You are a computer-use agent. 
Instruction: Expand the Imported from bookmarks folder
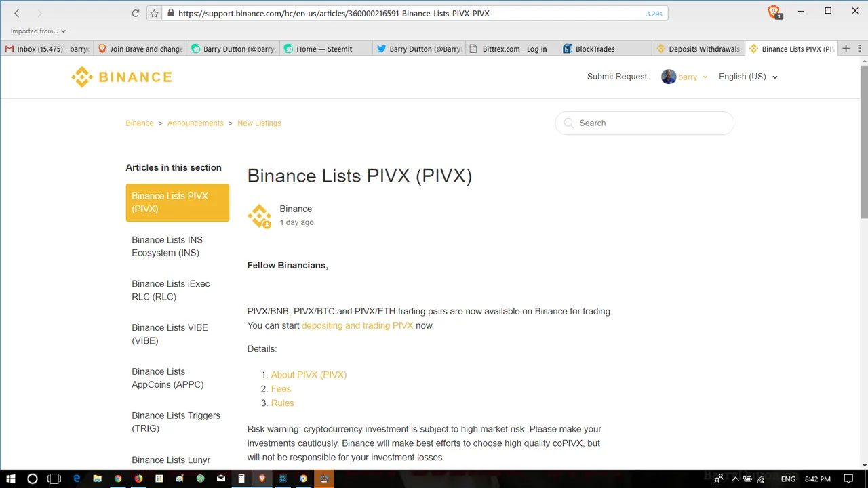(38, 30)
